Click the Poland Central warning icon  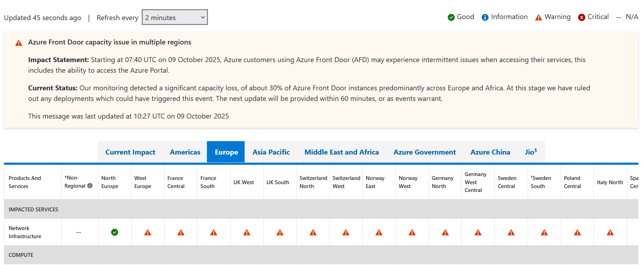coord(577,233)
